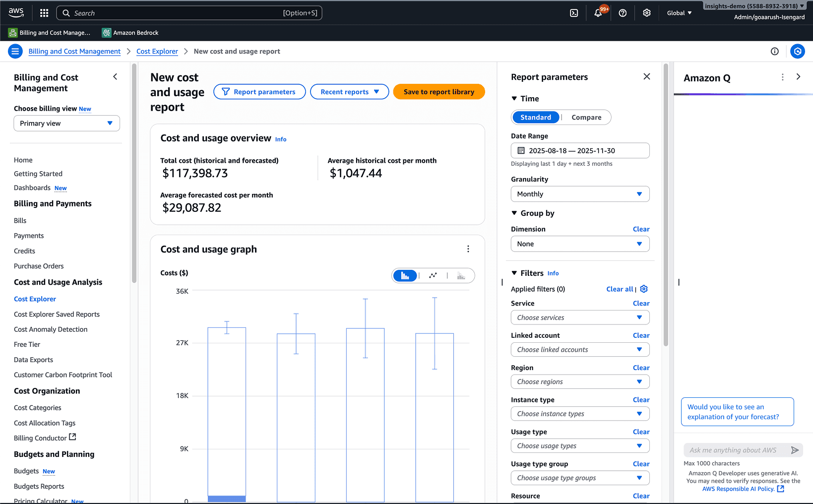
Task: Open the Choose usage types dropdown
Action: [580, 446]
